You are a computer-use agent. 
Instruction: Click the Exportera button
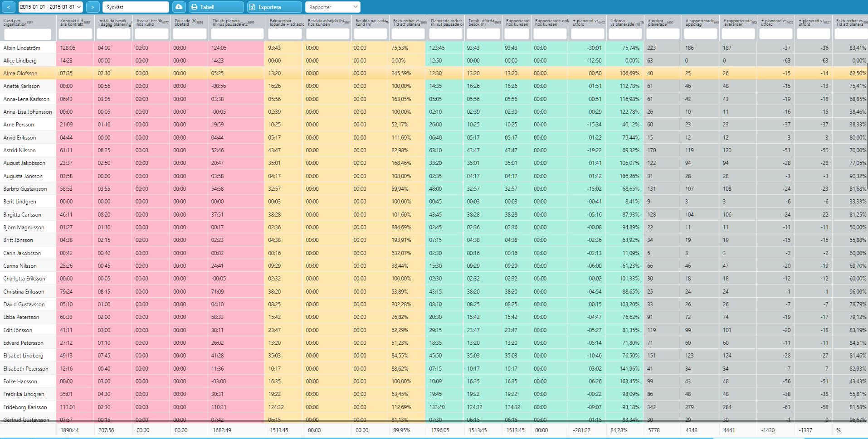274,7
